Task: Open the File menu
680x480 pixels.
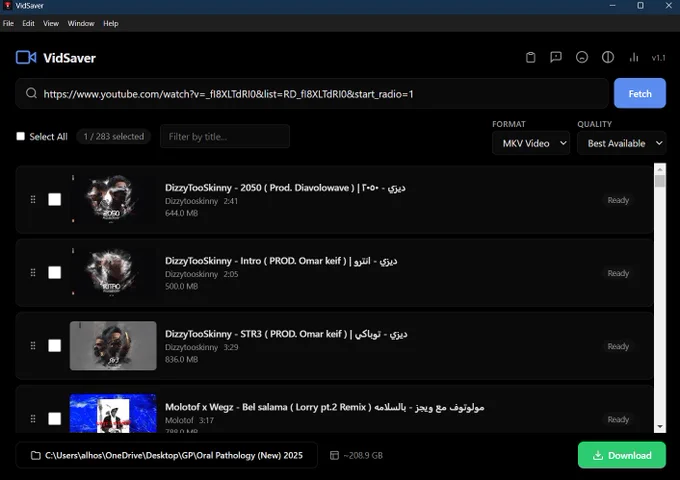Action: (8, 23)
